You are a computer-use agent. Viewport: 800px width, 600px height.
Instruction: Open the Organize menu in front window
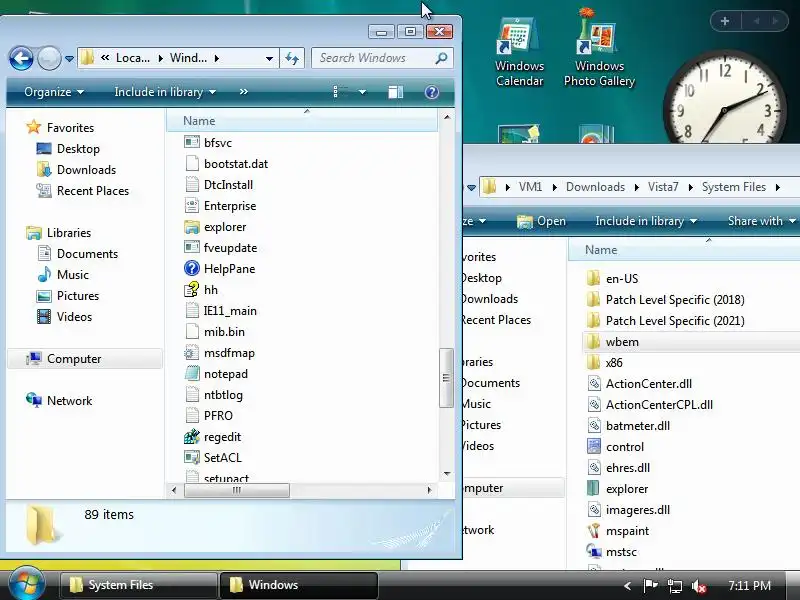point(54,92)
